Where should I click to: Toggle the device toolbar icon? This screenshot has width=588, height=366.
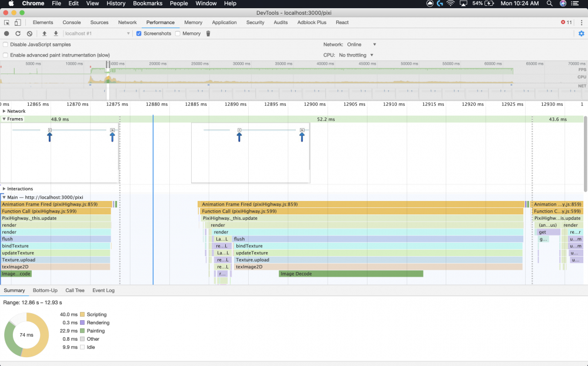point(18,22)
